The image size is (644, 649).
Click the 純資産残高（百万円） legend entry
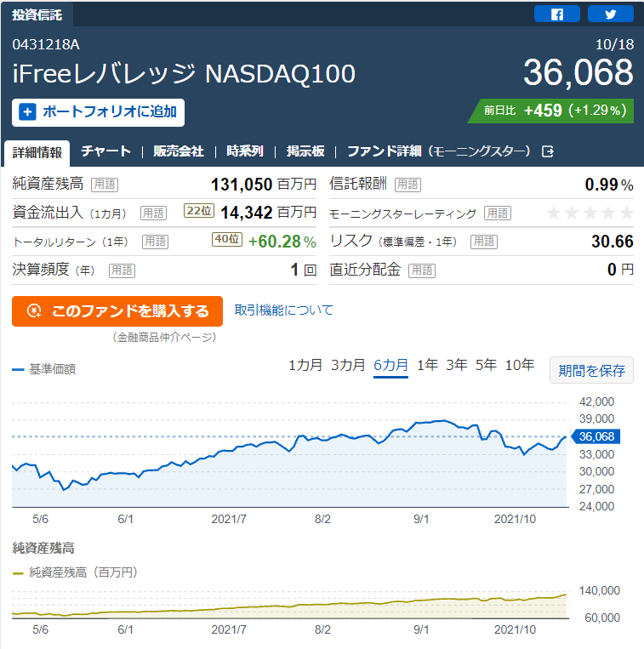click(x=75, y=572)
